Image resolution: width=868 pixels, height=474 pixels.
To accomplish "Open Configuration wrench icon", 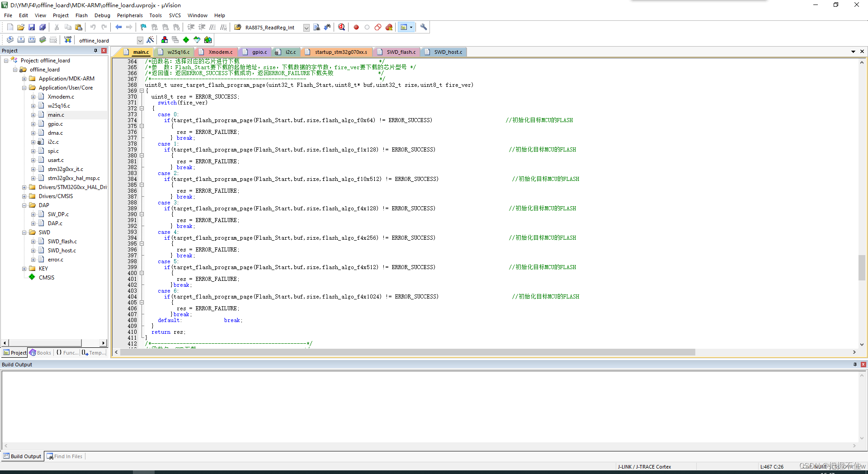I will (424, 27).
